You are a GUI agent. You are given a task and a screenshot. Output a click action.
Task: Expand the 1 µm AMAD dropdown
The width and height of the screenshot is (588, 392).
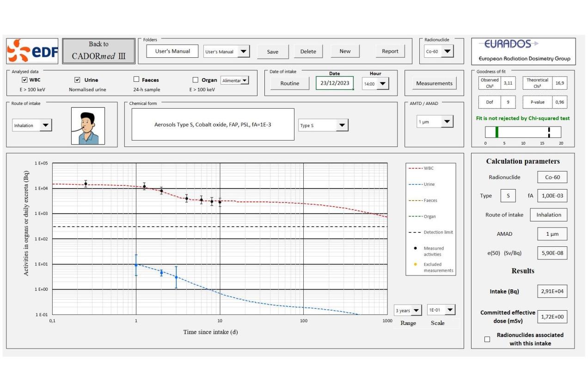435,122
